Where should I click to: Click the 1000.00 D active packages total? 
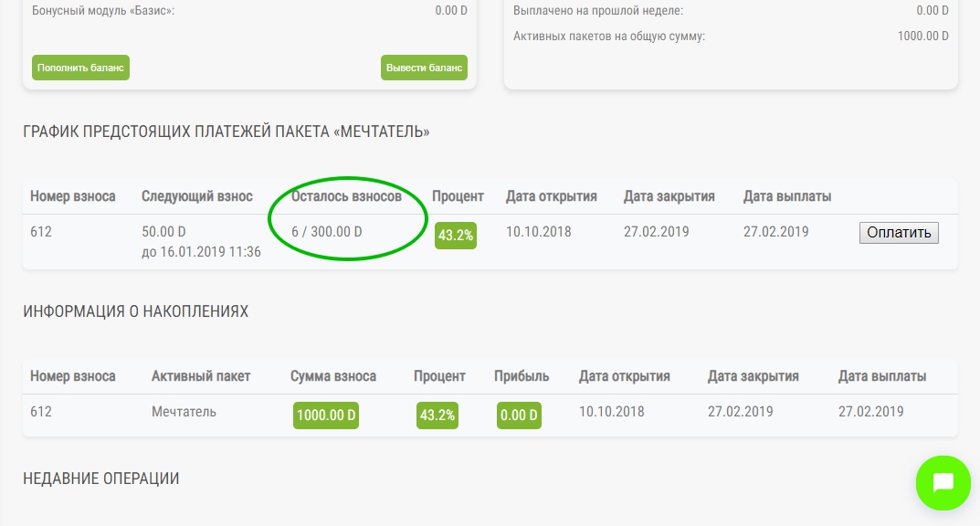pyautogui.click(x=923, y=37)
